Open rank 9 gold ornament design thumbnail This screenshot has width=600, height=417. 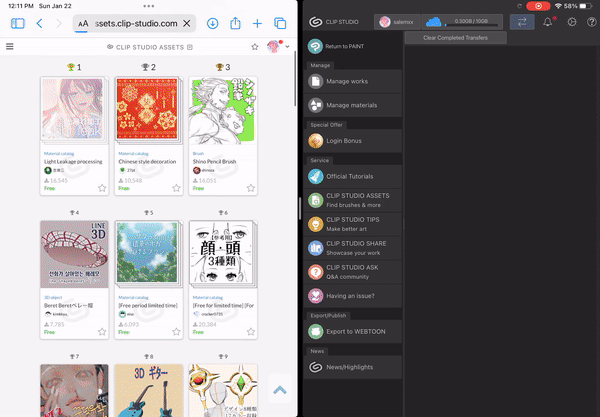click(x=223, y=391)
